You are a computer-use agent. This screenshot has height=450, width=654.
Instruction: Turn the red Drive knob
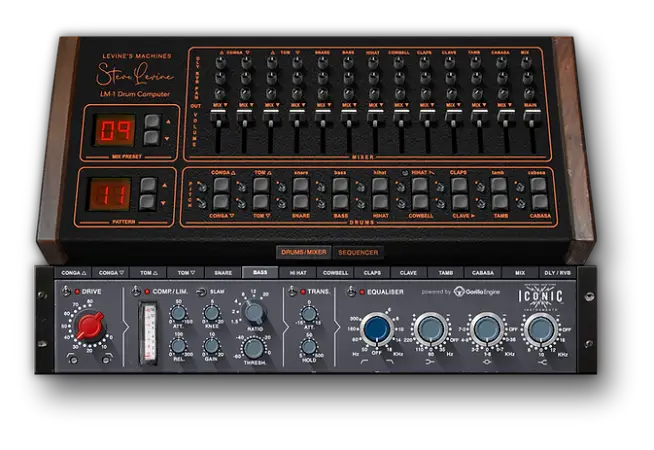click(91, 326)
